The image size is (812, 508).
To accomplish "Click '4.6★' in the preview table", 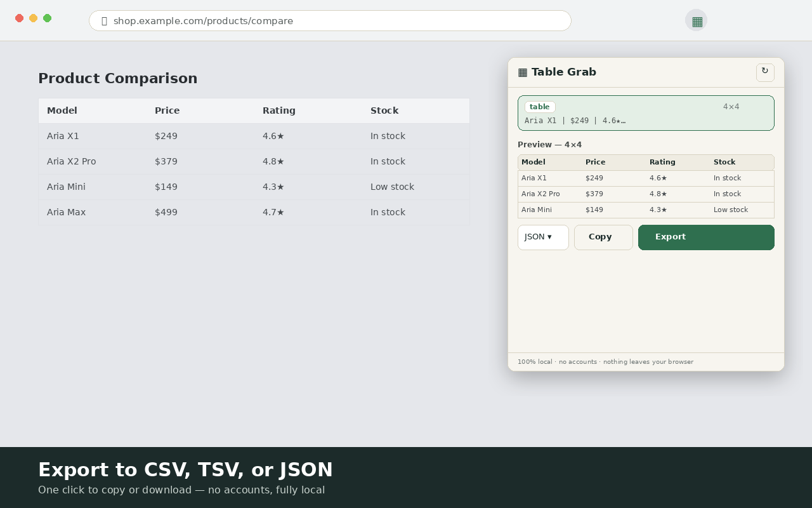I will tap(658, 178).
